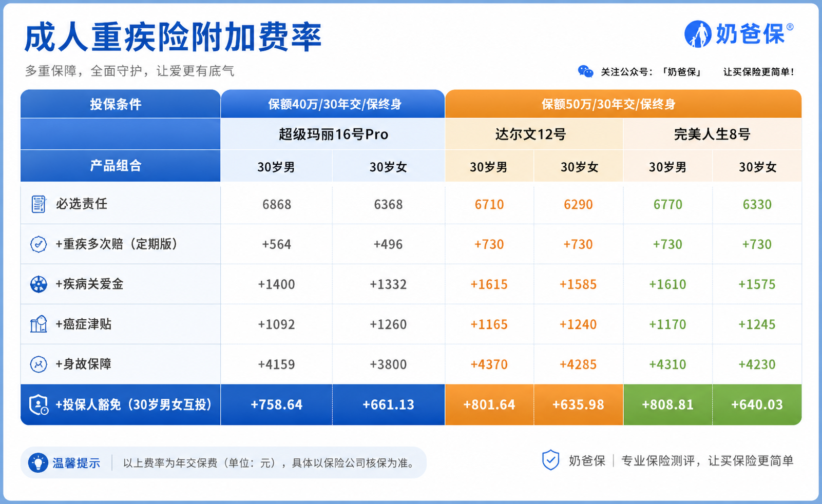This screenshot has width=822, height=504.
Task: Click the +808.81 waiver value
Action: pyautogui.click(x=668, y=404)
